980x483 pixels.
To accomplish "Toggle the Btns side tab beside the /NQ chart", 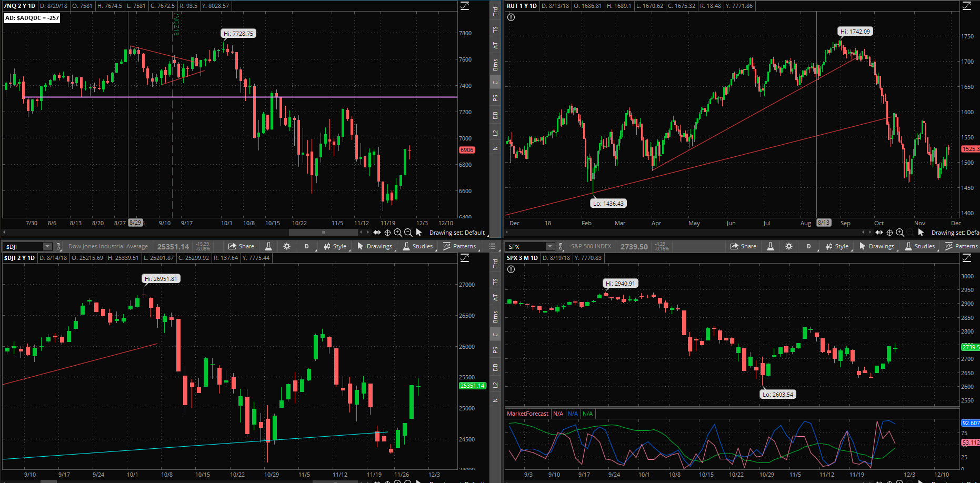I will (495, 65).
